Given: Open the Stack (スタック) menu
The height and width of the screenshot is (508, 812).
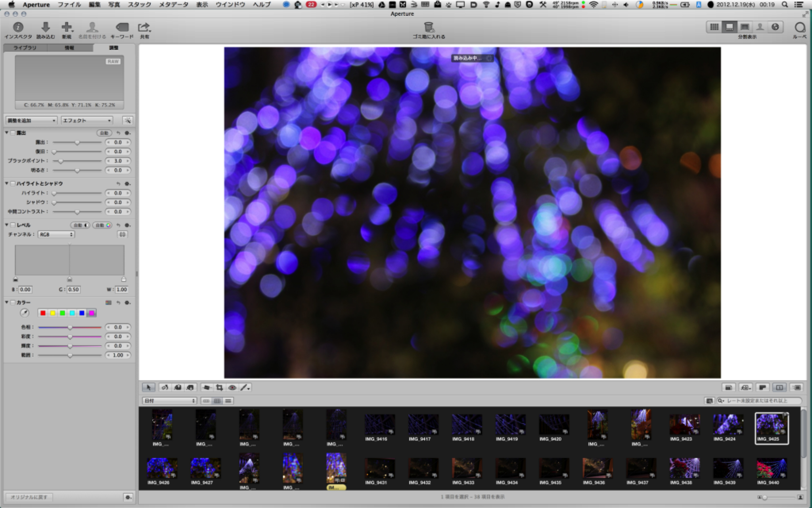Looking at the screenshot, I should point(139,5).
